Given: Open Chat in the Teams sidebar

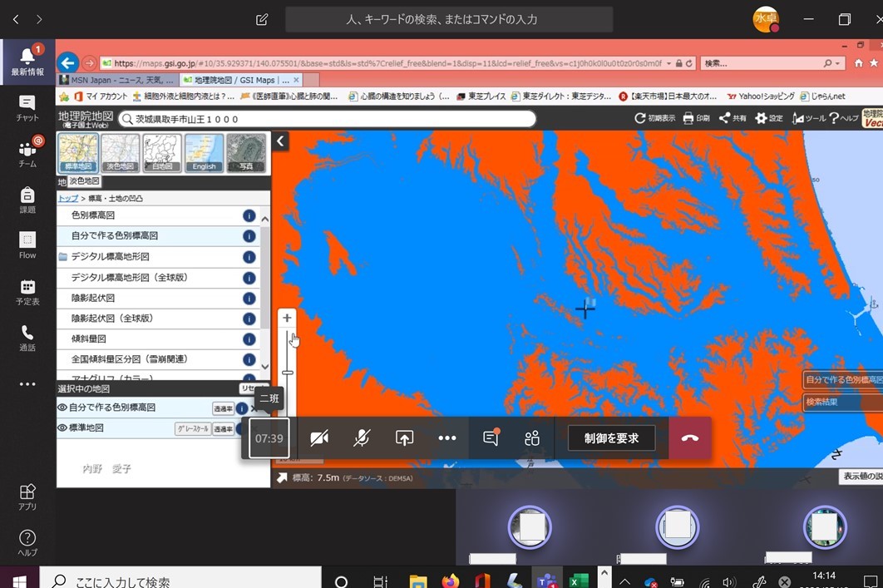Looking at the screenshot, I should (x=27, y=108).
